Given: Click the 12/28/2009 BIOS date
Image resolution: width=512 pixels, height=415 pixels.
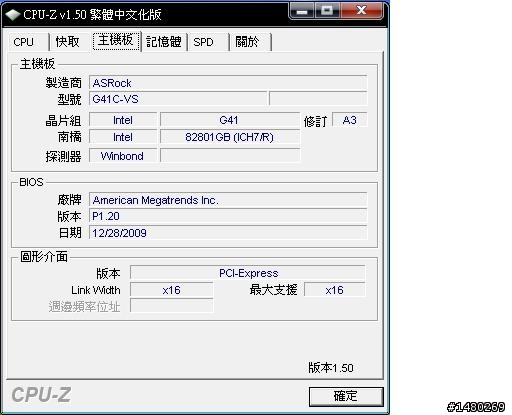Looking at the screenshot, I should [228, 233].
